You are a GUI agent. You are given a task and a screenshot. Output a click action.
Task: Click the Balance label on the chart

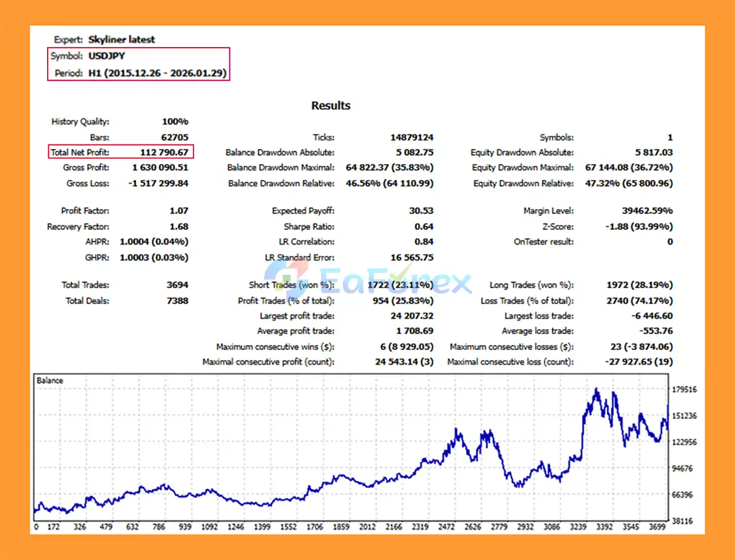[50, 380]
